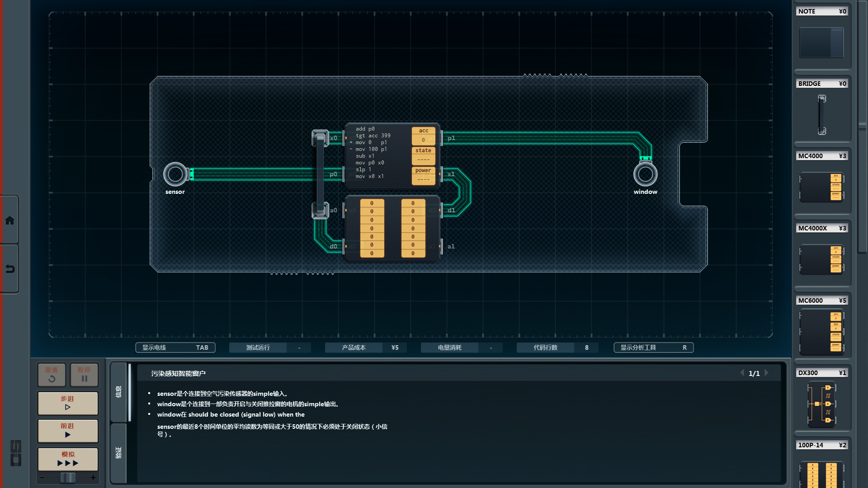This screenshot has width=868, height=488.
Task: Go to next info page arrow
Action: point(767,373)
